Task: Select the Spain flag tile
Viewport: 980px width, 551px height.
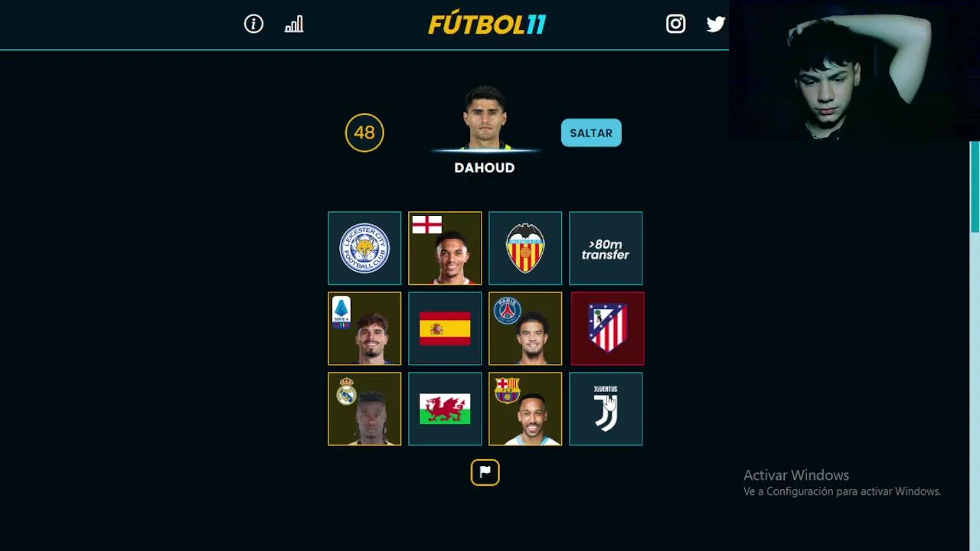Action: 445,328
